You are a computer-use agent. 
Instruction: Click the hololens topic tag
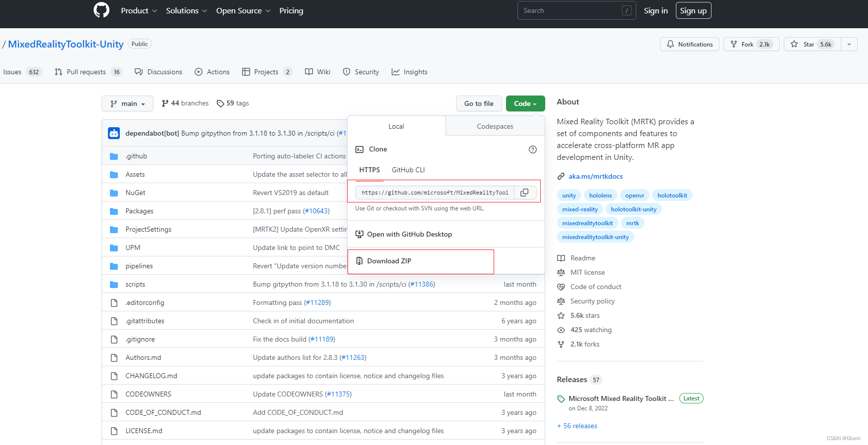[601, 196]
